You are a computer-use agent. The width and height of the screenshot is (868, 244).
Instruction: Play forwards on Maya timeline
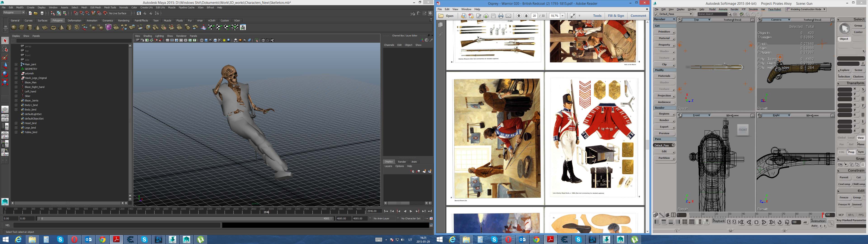pyautogui.click(x=411, y=211)
